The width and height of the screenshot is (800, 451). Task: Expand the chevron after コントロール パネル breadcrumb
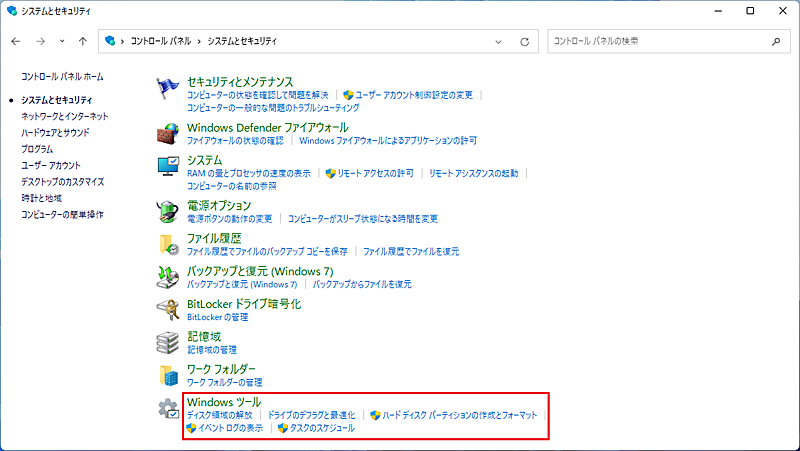(199, 41)
